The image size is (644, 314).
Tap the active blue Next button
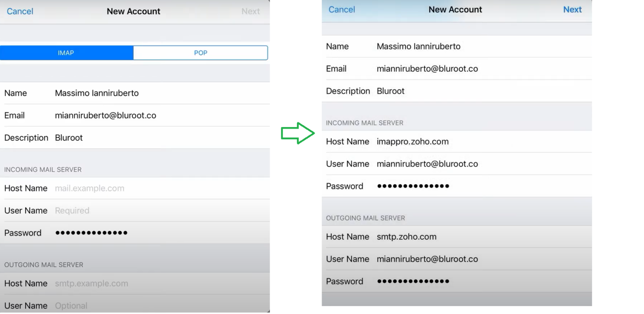coord(572,10)
